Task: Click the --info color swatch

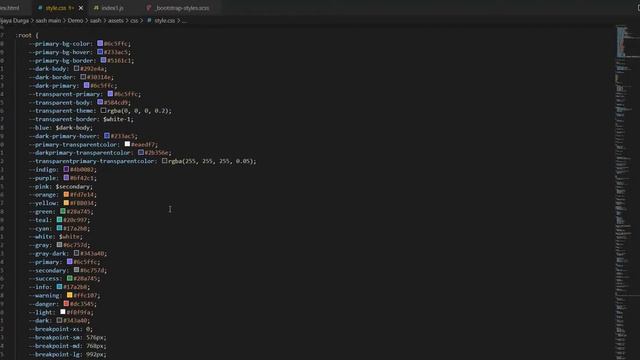Action: coord(59,287)
